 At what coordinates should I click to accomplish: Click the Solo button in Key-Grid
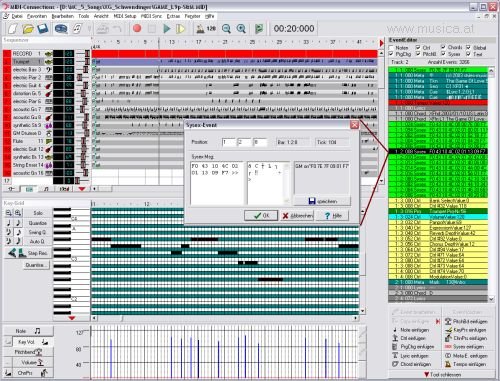(38, 213)
